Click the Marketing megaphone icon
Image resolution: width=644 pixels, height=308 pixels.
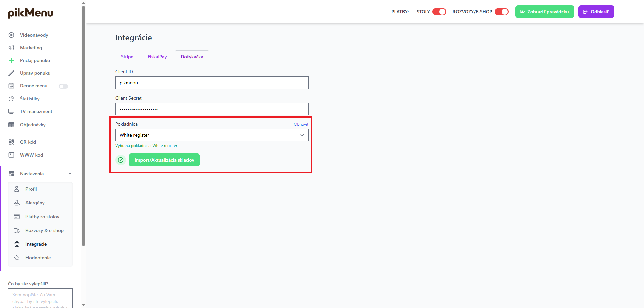coord(11,48)
